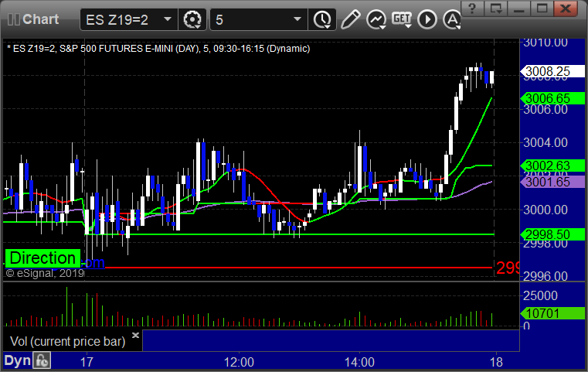The height and width of the screenshot is (372, 588).
Task: Click the 3002.63 green price label
Action: point(552,166)
